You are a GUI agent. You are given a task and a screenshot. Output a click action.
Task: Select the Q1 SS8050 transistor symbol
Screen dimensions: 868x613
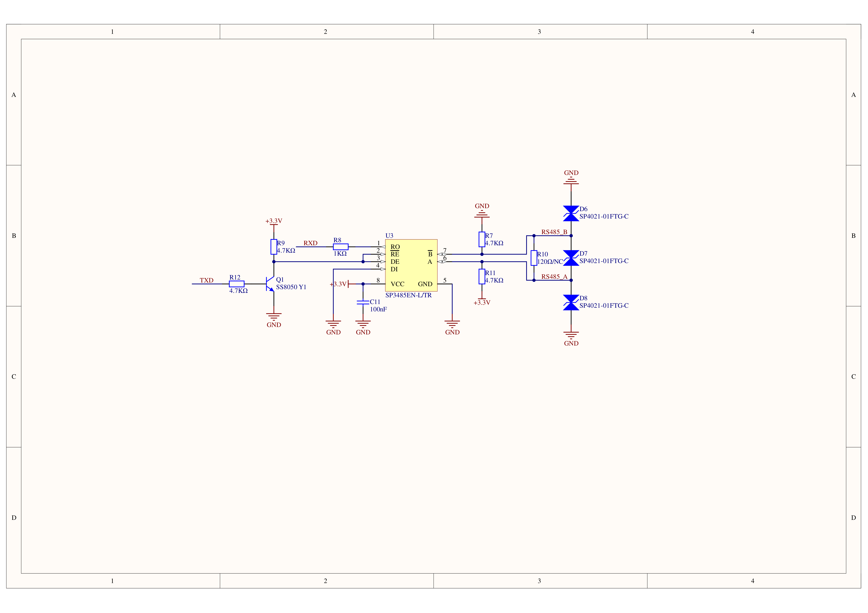pyautogui.click(x=270, y=284)
